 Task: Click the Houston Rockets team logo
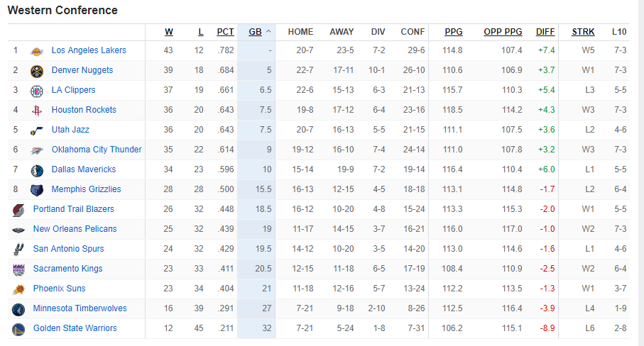pyautogui.click(x=36, y=111)
